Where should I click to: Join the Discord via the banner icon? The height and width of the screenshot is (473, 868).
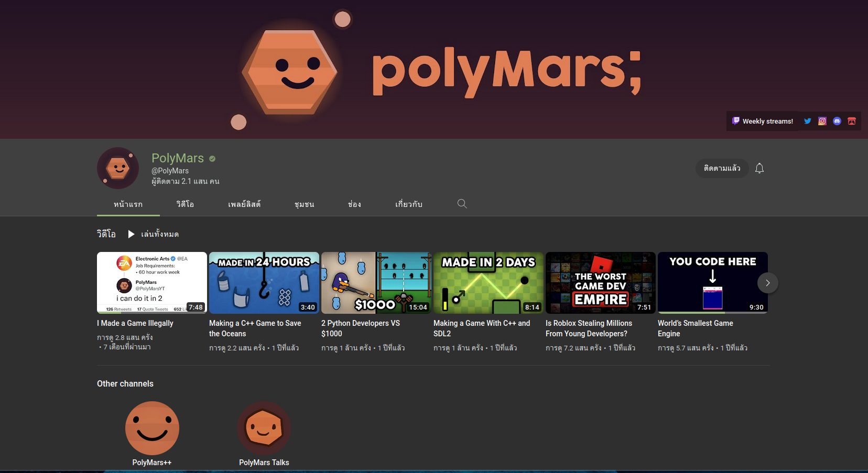click(837, 121)
